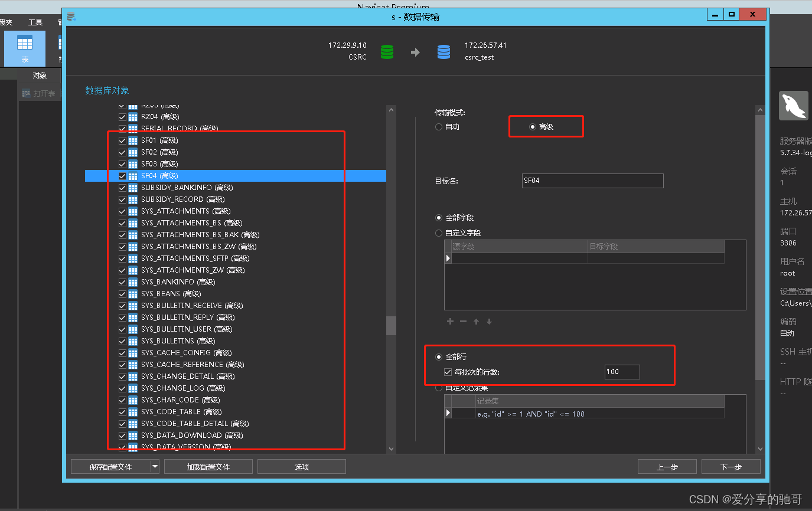Click the 保存配置文件 button
The height and width of the screenshot is (511, 812).
pos(110,467)
